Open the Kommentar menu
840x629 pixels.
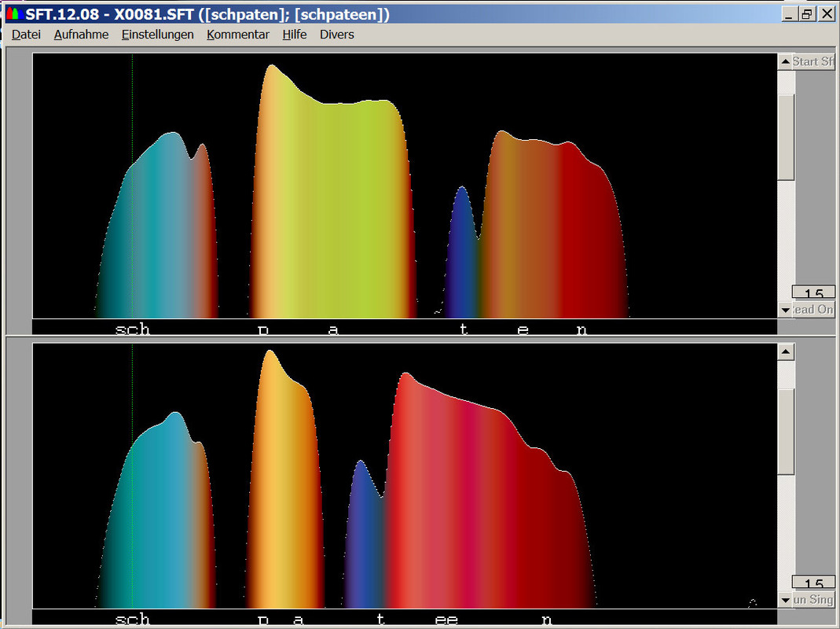click(x=238, y=35)
